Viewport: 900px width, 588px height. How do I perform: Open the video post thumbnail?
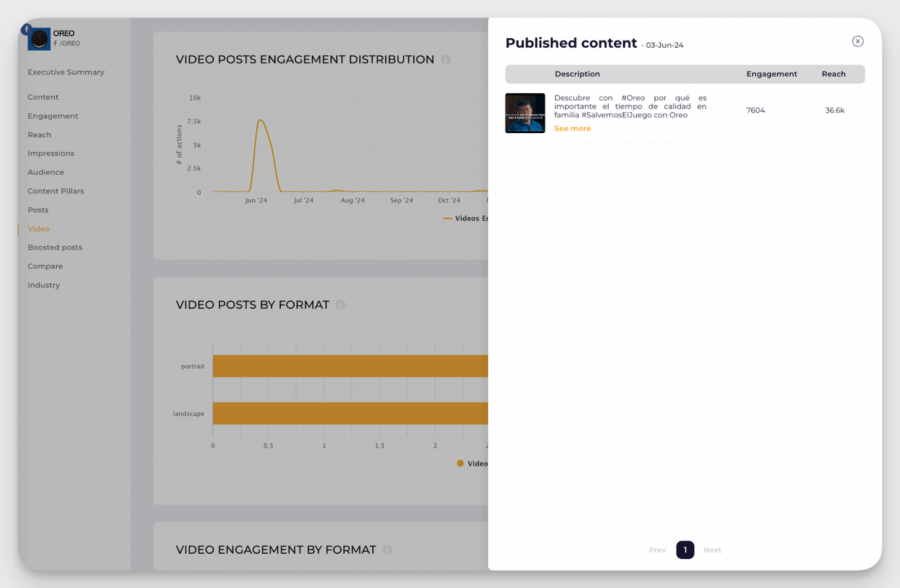click(525, 113)
